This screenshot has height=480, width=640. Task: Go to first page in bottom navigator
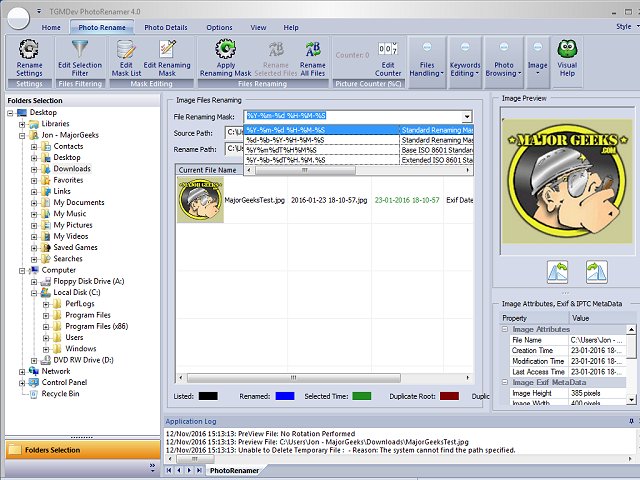click(x=169, y=470)
